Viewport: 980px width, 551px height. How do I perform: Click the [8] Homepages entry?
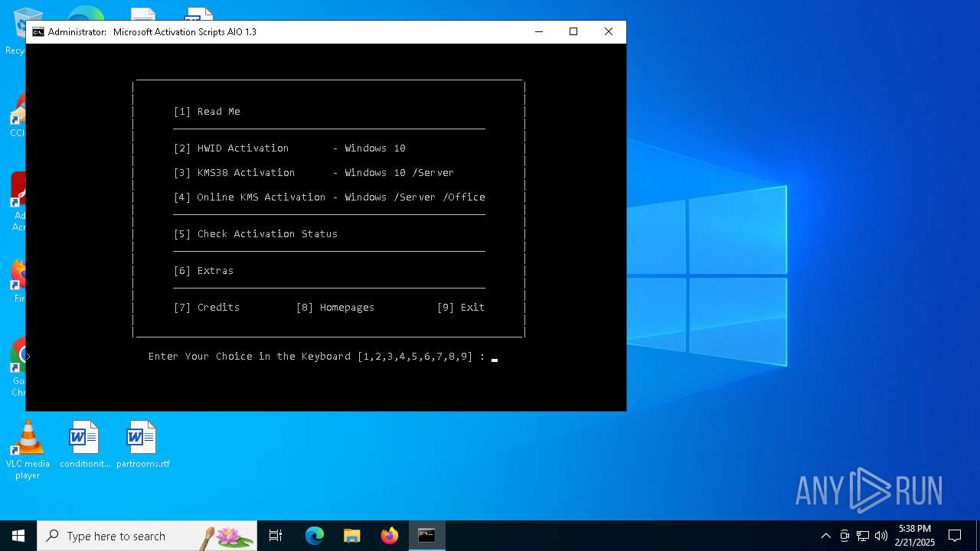[x=335, y=308]
